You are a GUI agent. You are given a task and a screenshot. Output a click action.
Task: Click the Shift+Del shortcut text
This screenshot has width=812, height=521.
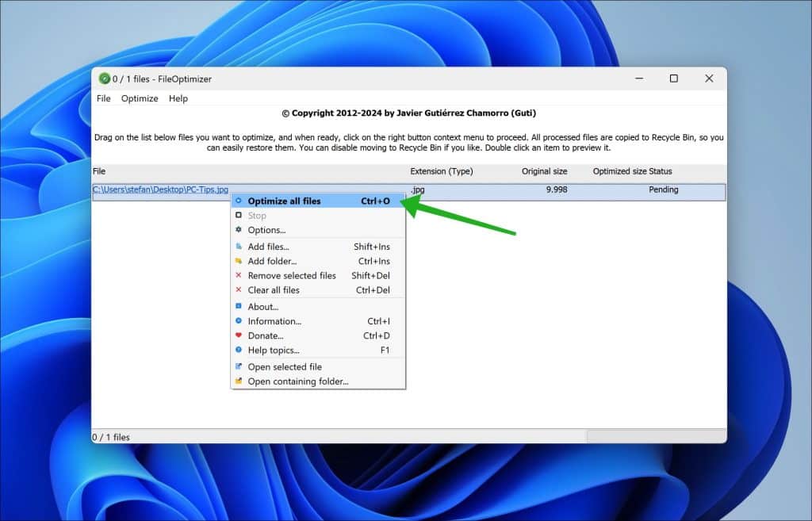(x=371, y=275)
